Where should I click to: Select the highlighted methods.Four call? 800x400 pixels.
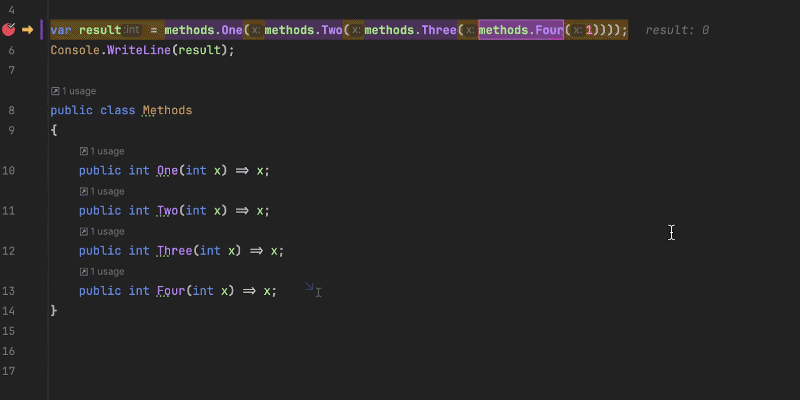[521, 30]
